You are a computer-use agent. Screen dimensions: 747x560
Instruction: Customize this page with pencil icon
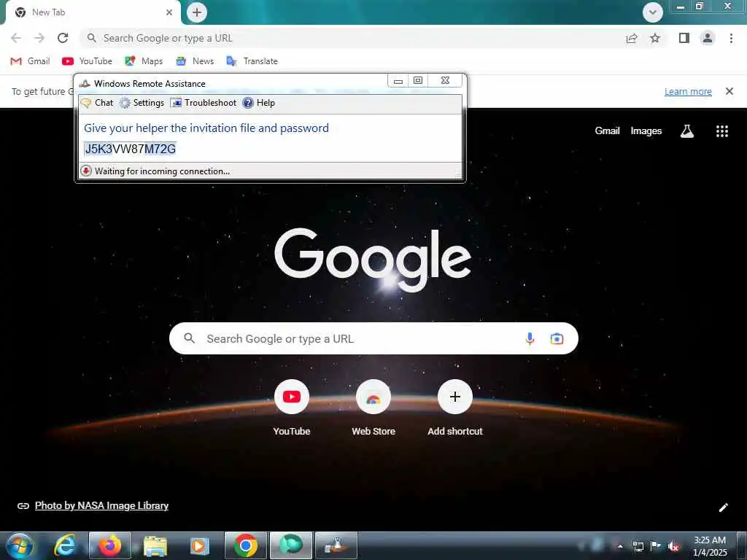pos(723,507)
